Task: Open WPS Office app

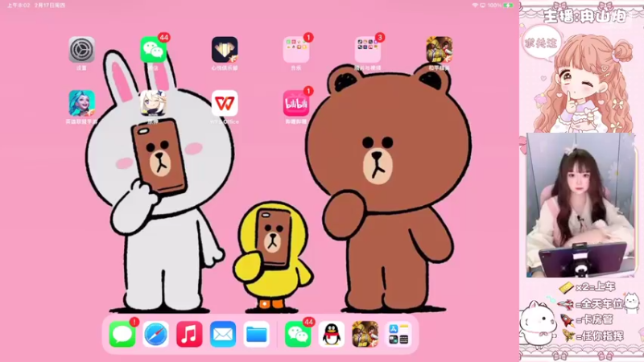Action: (x=225, y=104)
